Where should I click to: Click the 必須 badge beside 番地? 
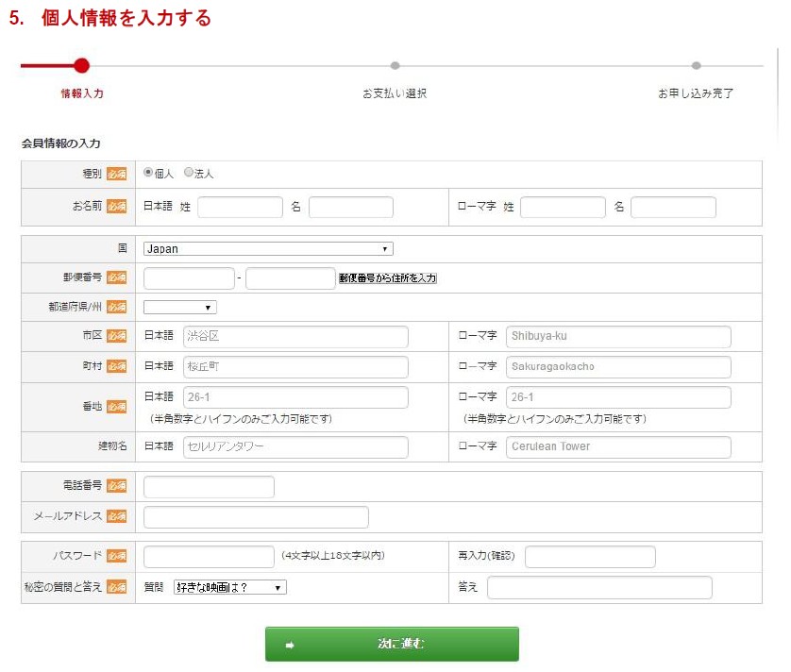[x=116, y=407]
